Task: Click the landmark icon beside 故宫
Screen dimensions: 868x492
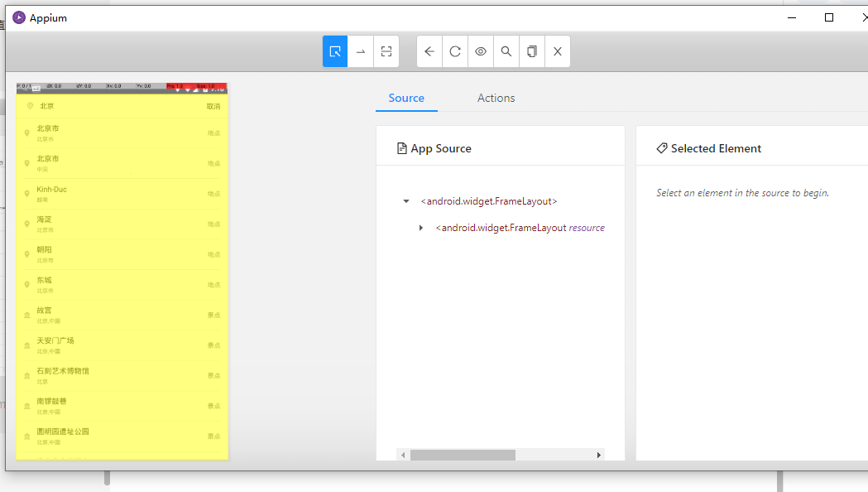Action: click(26, 316)
